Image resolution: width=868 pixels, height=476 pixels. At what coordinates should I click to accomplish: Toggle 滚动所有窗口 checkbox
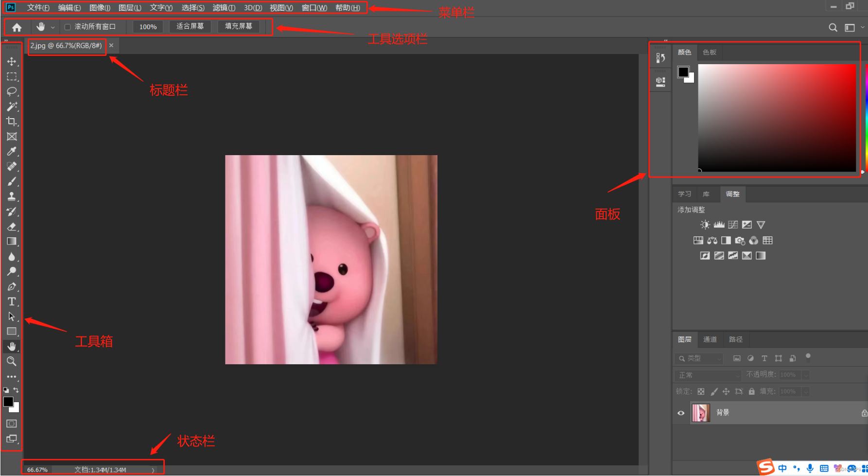(x=68, y=27)
